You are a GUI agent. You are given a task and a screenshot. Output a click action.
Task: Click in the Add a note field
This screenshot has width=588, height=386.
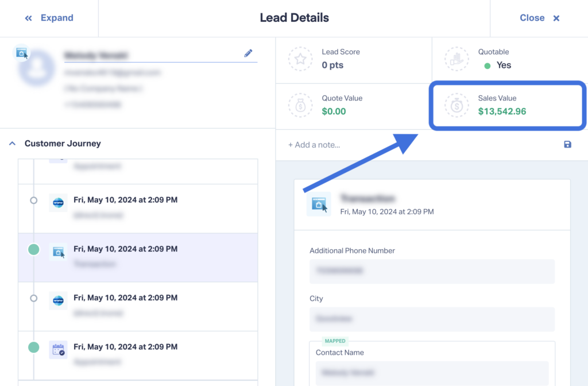tap(314, 145)
